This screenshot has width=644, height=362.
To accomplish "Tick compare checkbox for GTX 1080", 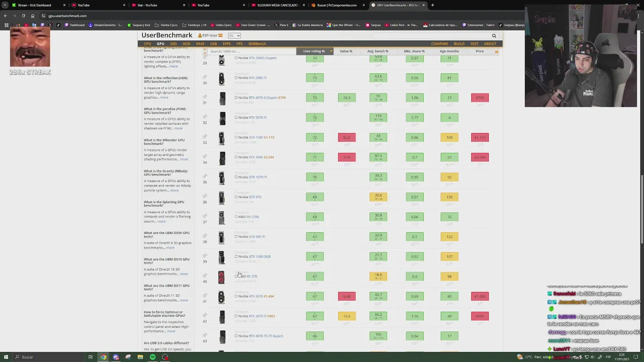I will click(x=236, y=137).
